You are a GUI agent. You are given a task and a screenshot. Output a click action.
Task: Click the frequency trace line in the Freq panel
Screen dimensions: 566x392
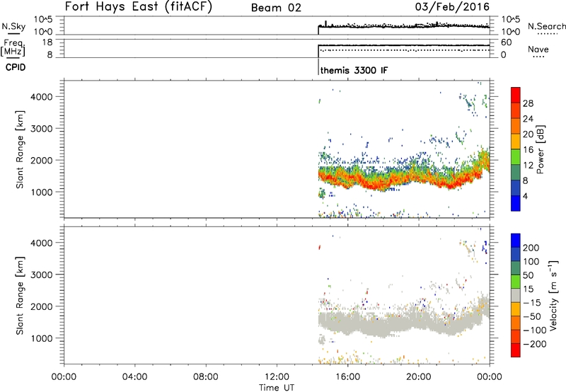click(403, 45)
